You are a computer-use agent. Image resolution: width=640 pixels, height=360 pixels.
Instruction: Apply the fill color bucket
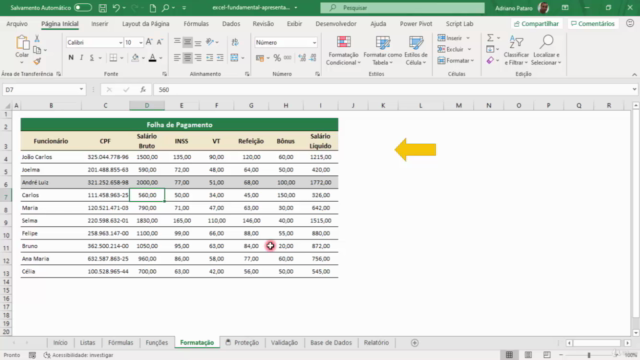tap(135, 58)
